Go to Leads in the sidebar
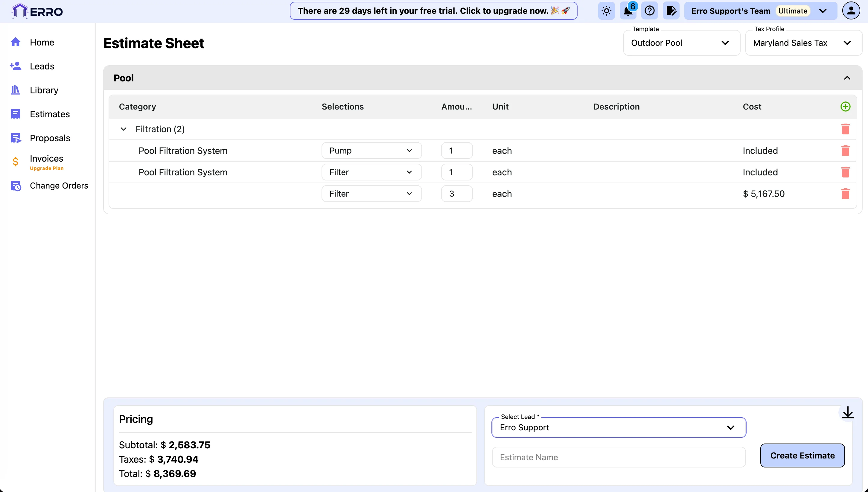 [x=42, y=66]
